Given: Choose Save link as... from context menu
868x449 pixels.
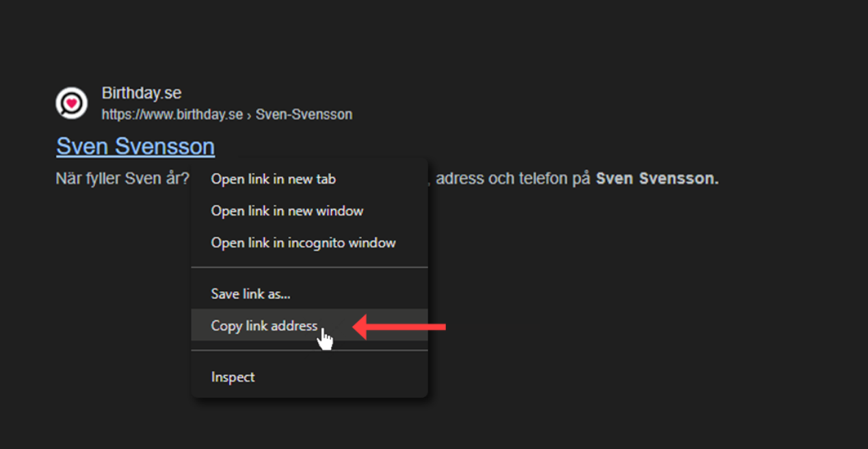Looking at the screenshot, I should tap(250, 294).
